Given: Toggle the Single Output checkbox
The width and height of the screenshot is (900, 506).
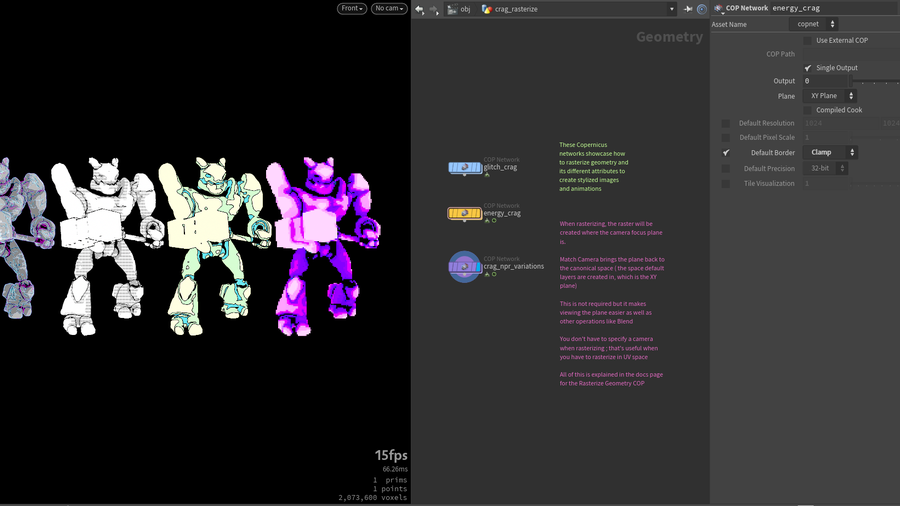Looking at the screenshot, I should [808, 68].
